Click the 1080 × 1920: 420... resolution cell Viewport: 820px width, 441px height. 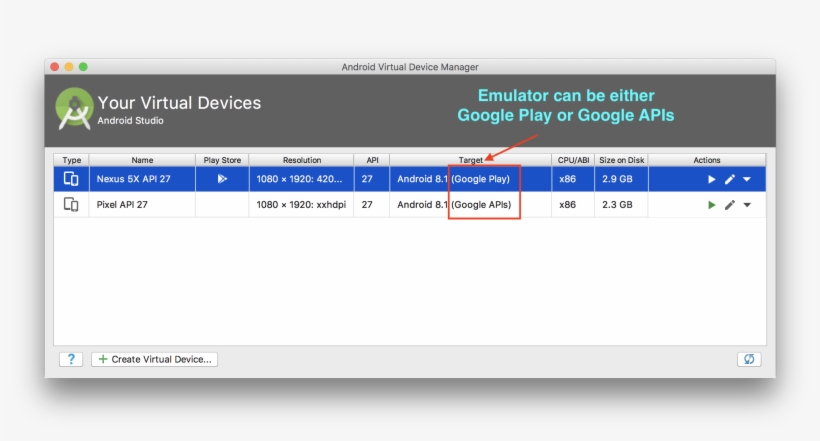pyautogui.click(x=301, y=179)
